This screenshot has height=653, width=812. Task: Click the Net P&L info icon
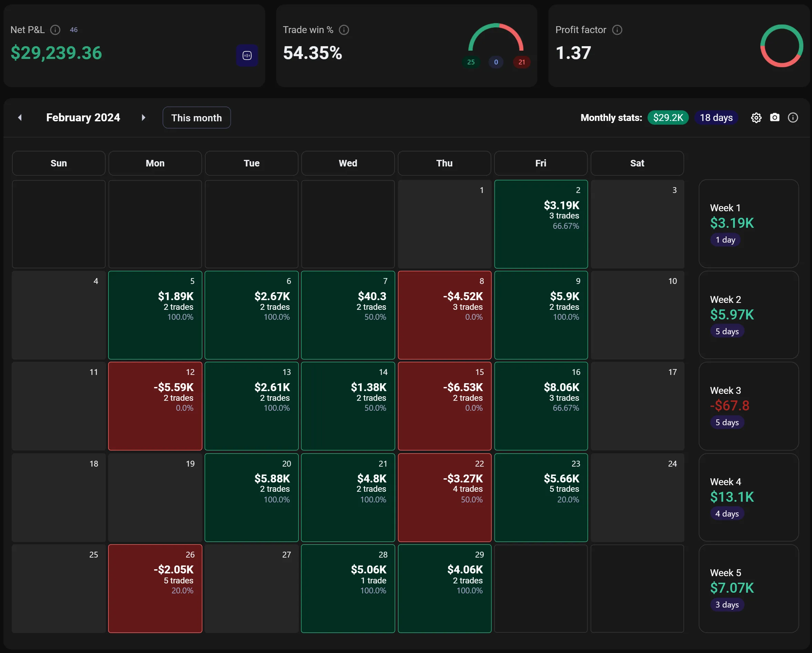pos(55,30)
